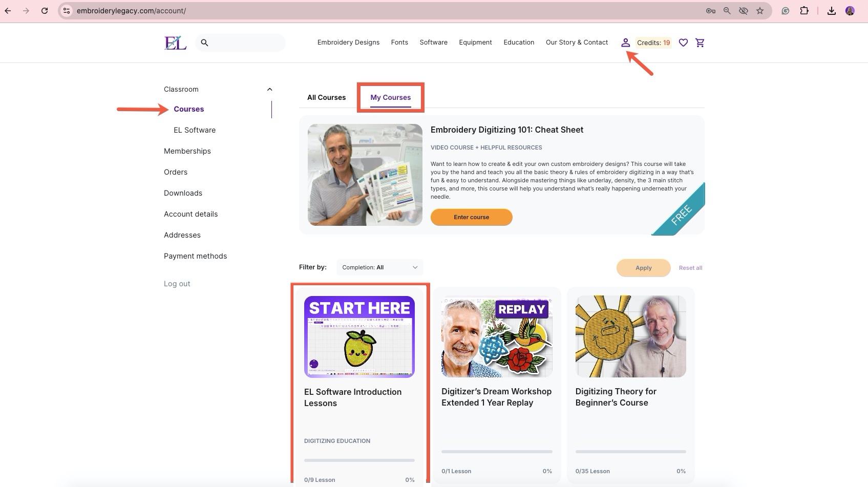Open browser downloads icon
The width and height of the screenshot is (868, 487).
(832, 11)
